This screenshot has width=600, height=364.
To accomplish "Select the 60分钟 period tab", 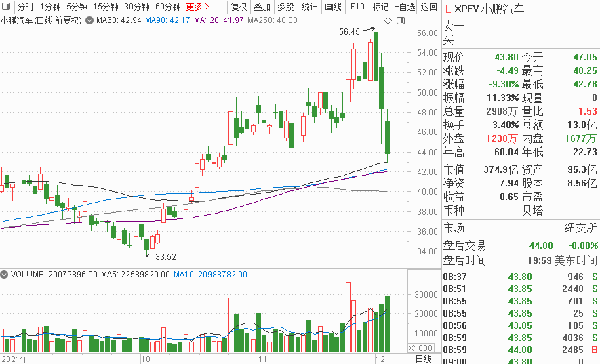I will [x=167, y=7].
